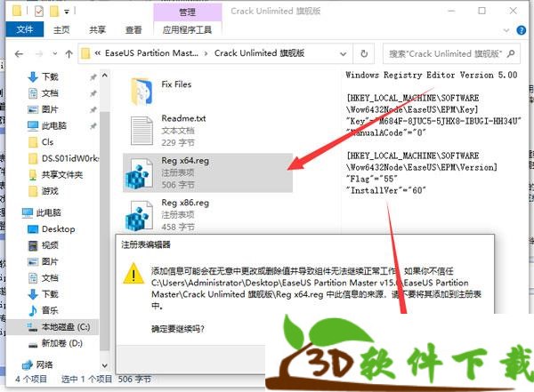Expand the address bar history dropdown
This screenshot has height=392, width=534.
(x=344, y=53)
